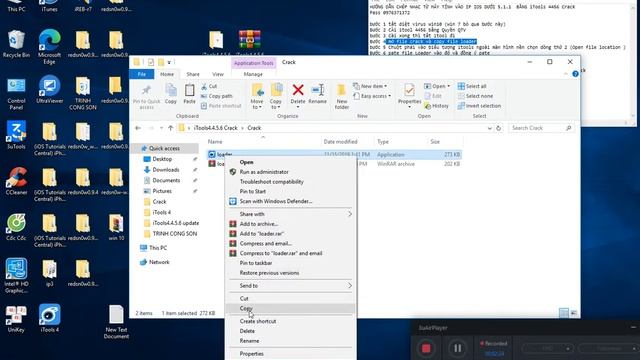Open the Cốc Cốc browser desktop icon
640x360 pixels.
pyautogui.click(x=16, y=227)
